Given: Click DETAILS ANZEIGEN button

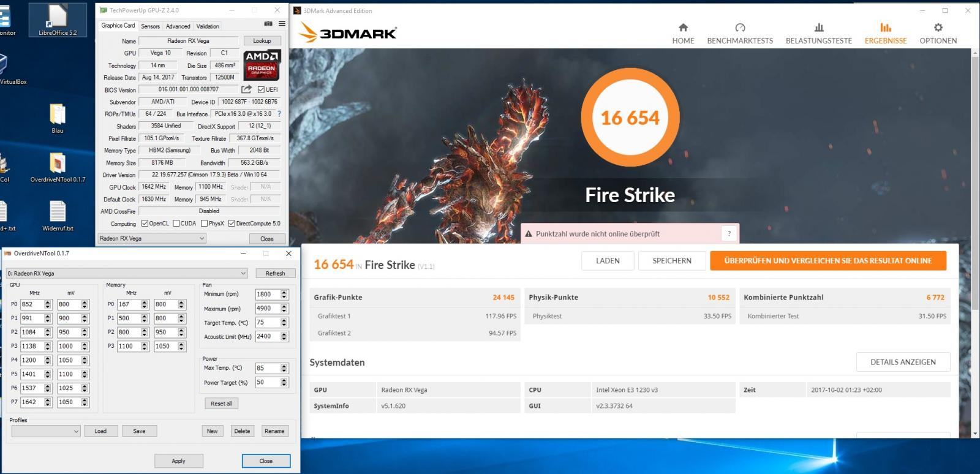Looking at the screenshot, I should click(x=903, y=362).
